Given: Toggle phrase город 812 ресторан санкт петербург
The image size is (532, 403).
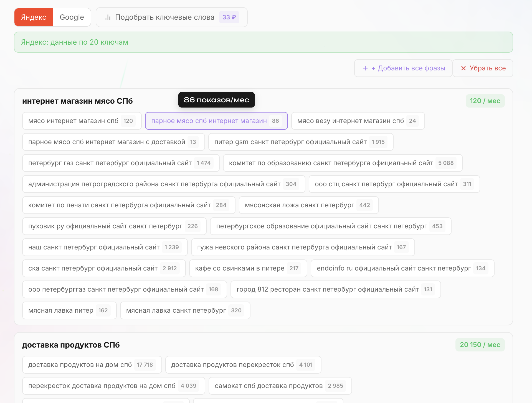Looking at the screenshot, I should coord(336,289).
